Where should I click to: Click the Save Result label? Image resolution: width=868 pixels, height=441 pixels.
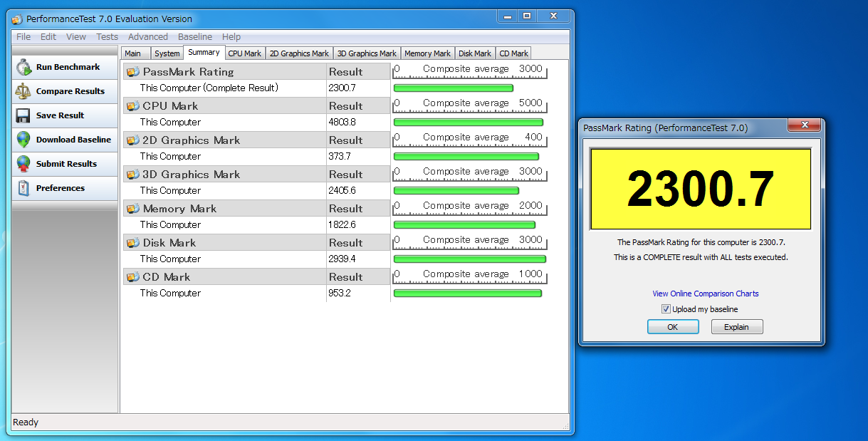pyautogui.click(x=61, y=115)
